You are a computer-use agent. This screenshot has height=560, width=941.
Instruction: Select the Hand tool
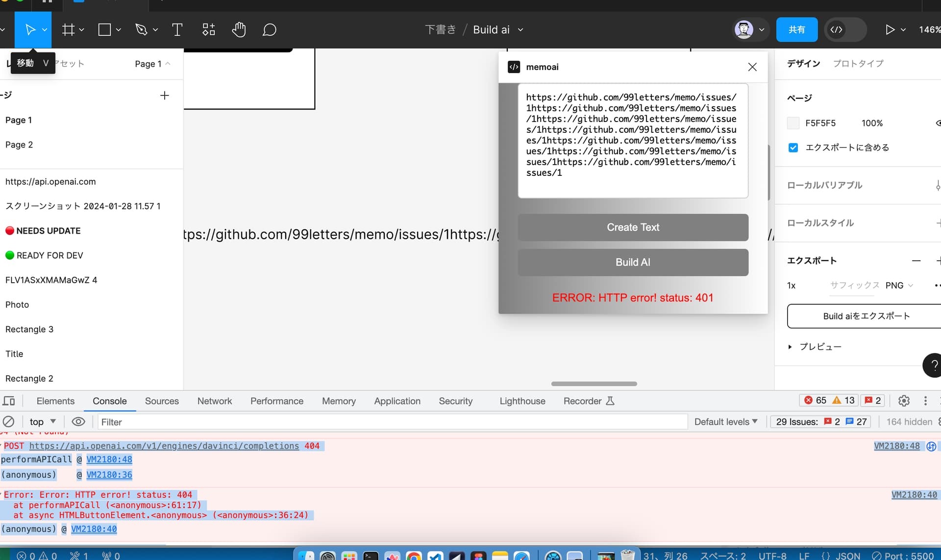239,30
